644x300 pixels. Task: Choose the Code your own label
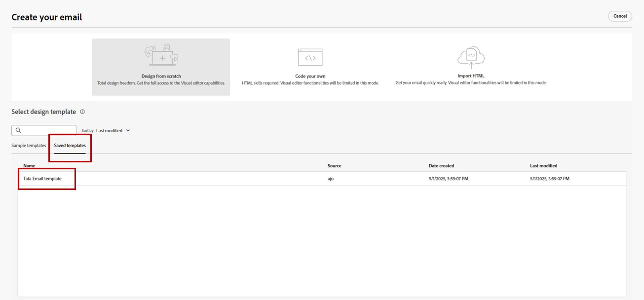click(310, 76)
